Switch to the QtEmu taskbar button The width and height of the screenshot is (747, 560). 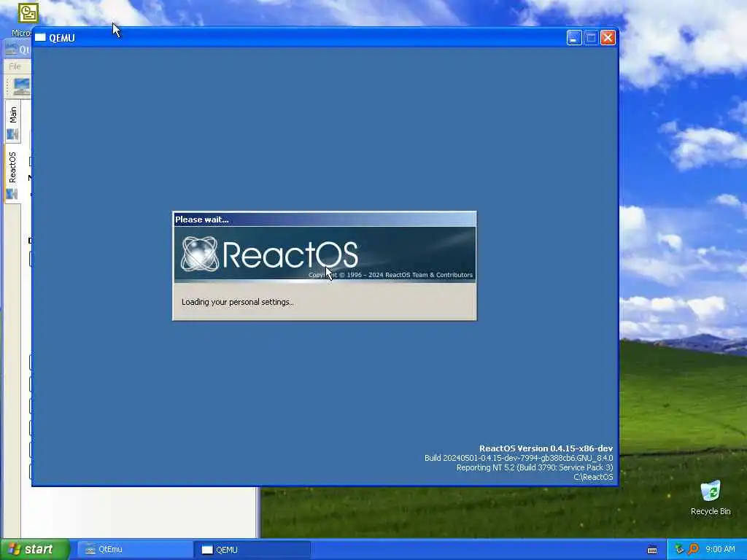pyautogui.click(x=135, y=550)
